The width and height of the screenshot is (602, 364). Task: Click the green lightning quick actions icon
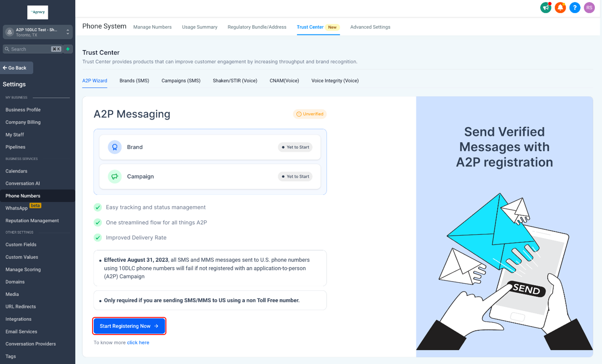coord(68,49)
